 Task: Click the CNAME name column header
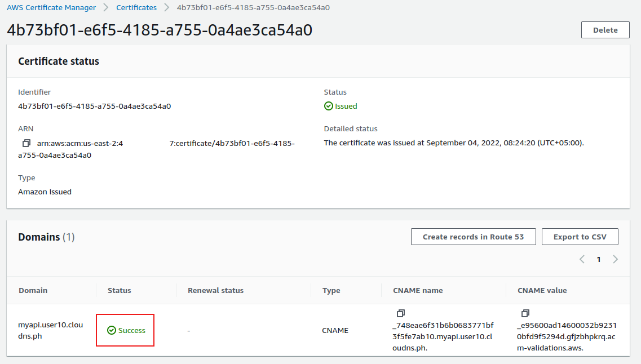click(x=418, y=290)
